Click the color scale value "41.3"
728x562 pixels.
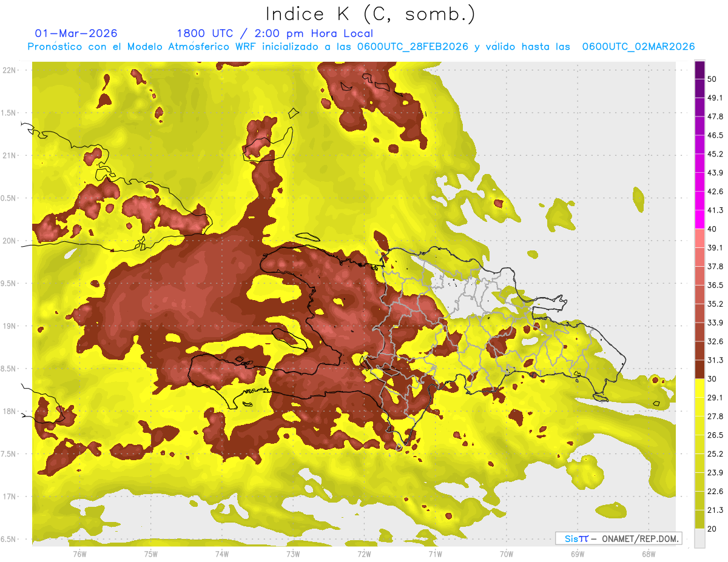point(715,210)
